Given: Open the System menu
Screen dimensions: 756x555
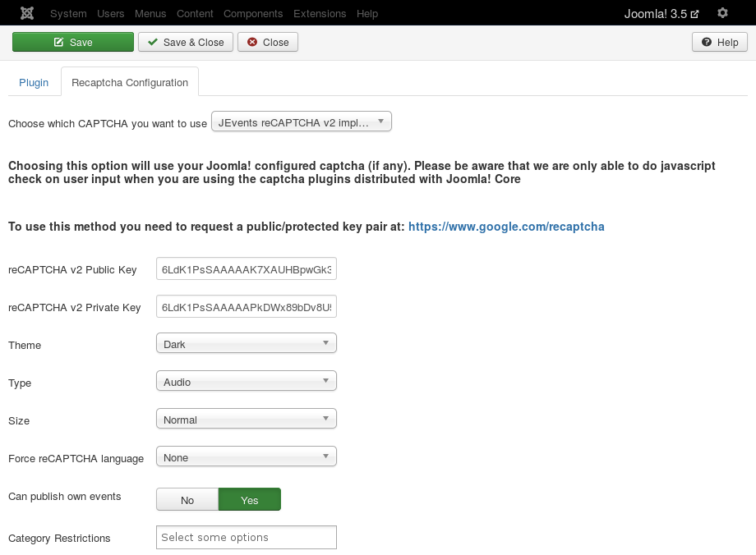Looking at the screenshot, I should point(68,13).
